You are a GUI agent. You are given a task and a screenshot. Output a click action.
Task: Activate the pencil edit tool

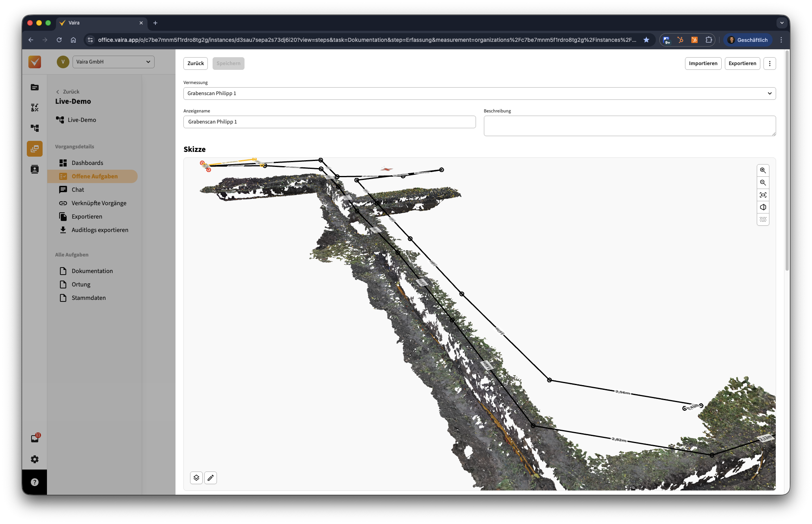point(211,478)
